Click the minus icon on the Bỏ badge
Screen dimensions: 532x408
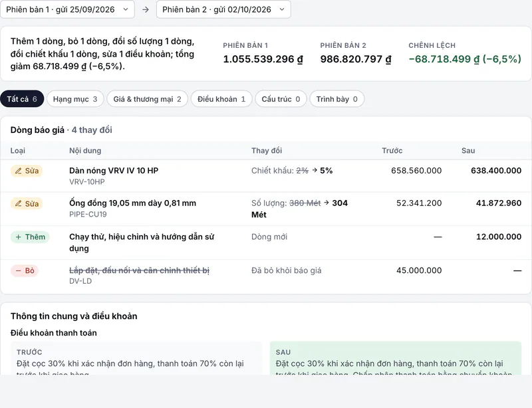(18, 270)
